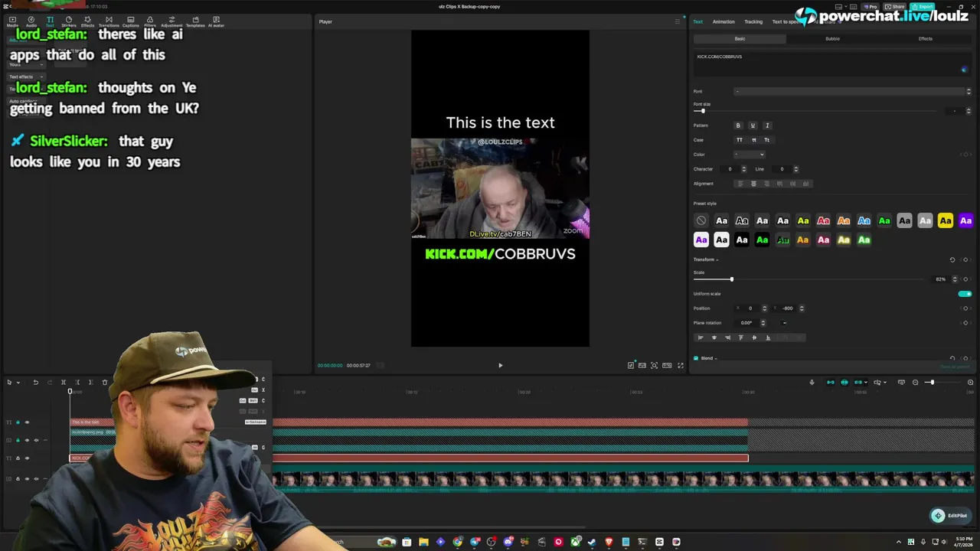Add a keyframe for Position
980x551 pixels.
tap(965, 308)
